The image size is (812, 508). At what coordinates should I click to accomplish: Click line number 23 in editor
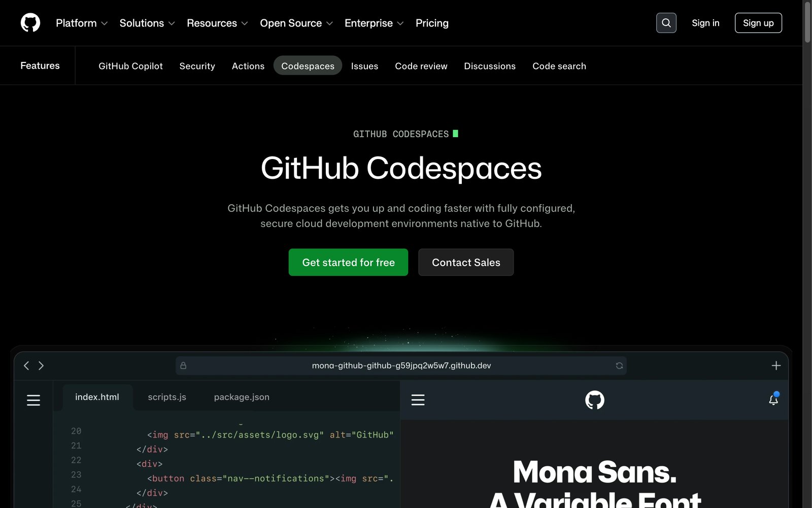[76, 474]
